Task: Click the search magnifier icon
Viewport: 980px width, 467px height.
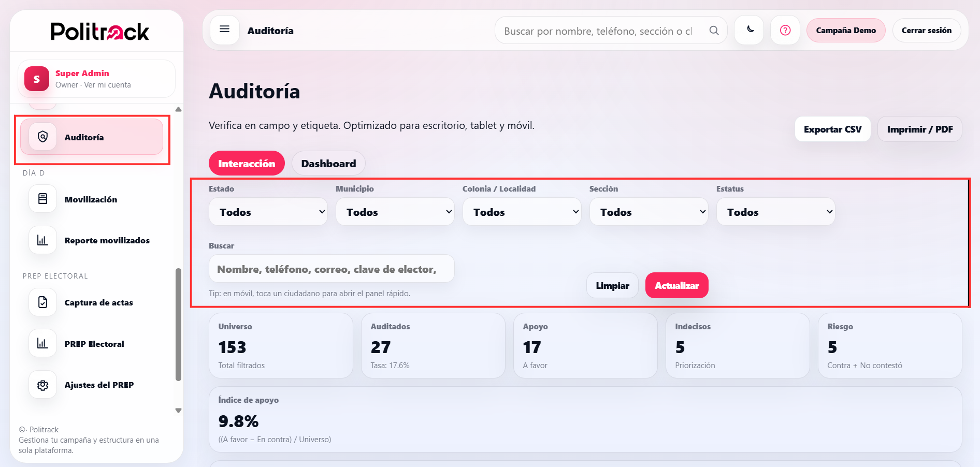Action: [x=714, y=30]
